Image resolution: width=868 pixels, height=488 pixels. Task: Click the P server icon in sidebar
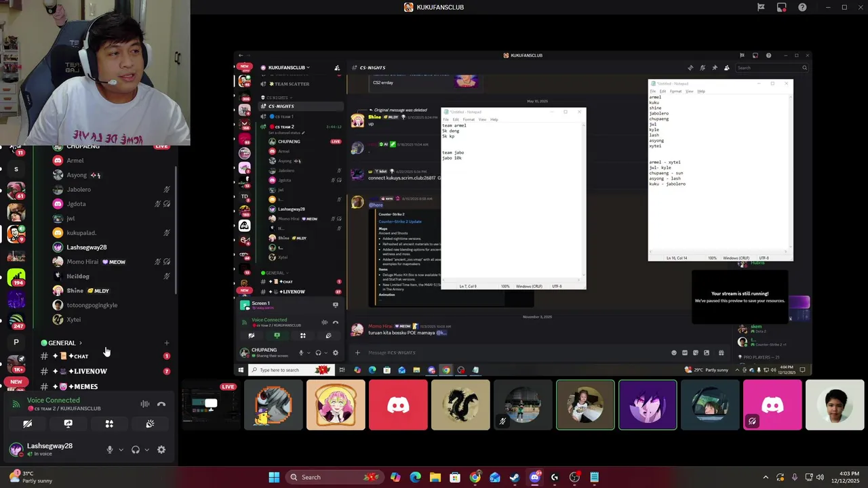[x=16, y=342]
